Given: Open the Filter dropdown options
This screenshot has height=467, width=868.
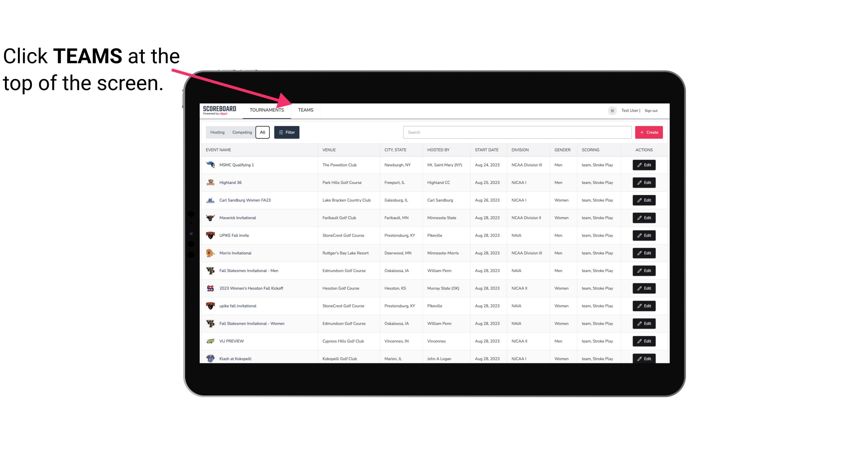Looking at the screenshot, I should 286,132.
